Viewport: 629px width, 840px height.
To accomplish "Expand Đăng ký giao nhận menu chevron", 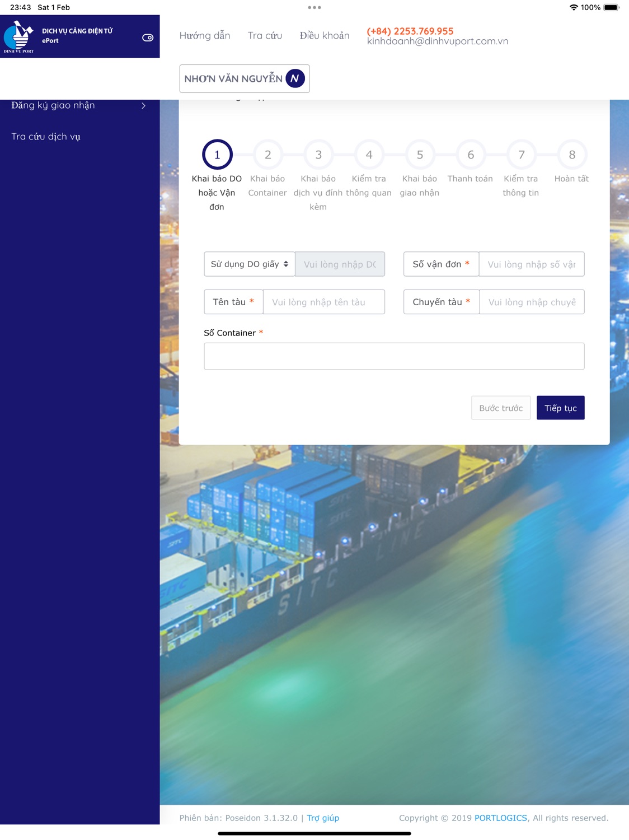I will (x=144, y=105).
